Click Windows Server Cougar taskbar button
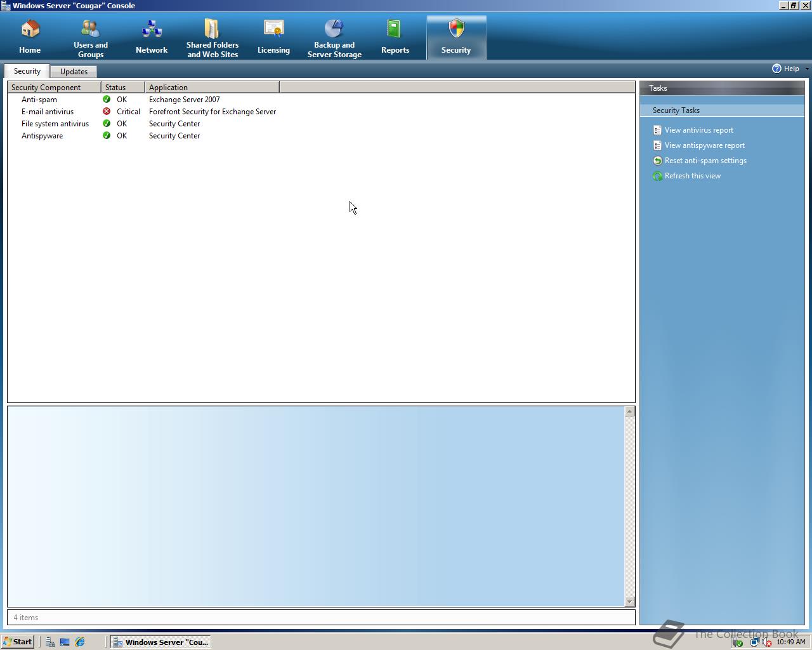Viewport: 812px width, 650px height. [x=160, y=642]
